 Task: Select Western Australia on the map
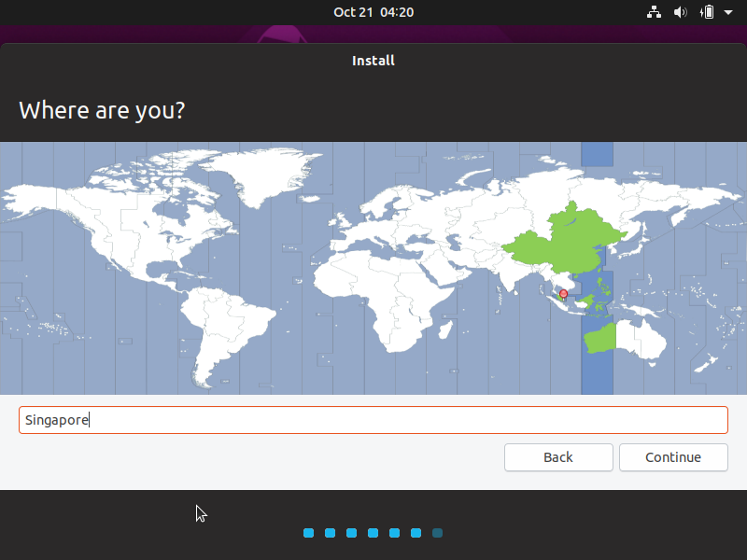click(x=600, y=338)
